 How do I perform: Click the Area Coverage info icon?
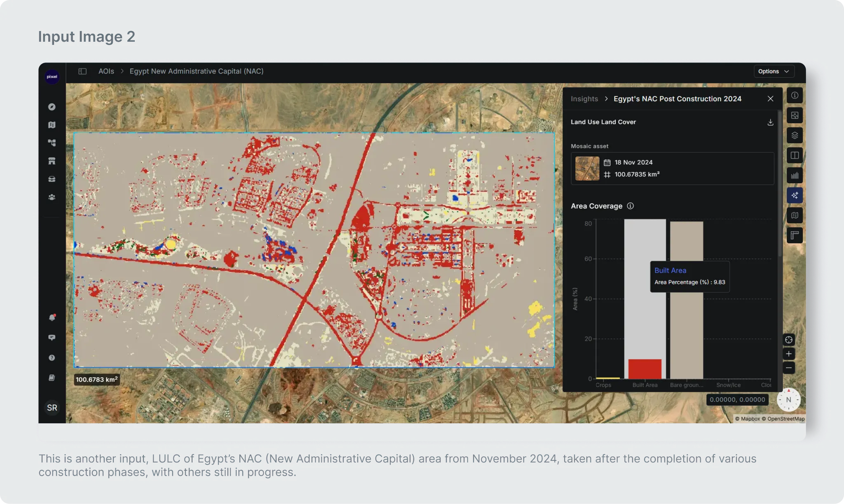tap(630, 206)
